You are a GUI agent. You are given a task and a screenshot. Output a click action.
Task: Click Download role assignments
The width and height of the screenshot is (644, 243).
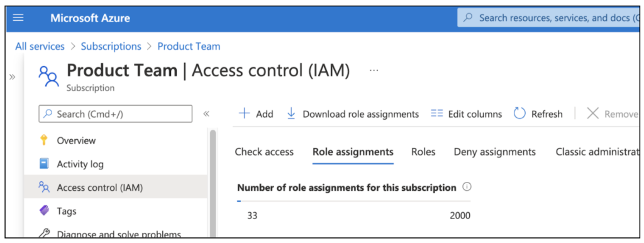[353, 114]
